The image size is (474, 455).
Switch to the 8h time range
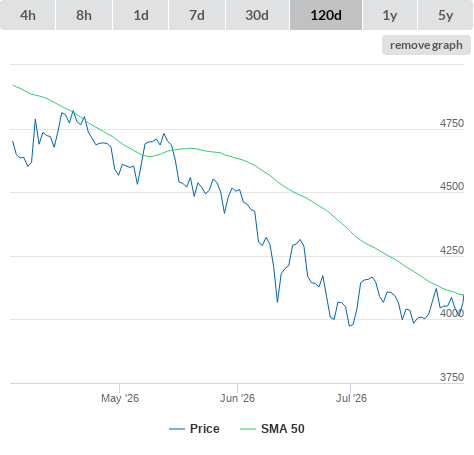(x=84, y=15)
